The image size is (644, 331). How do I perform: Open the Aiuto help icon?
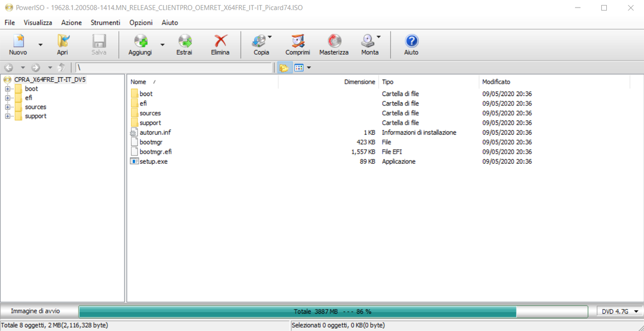412,41
